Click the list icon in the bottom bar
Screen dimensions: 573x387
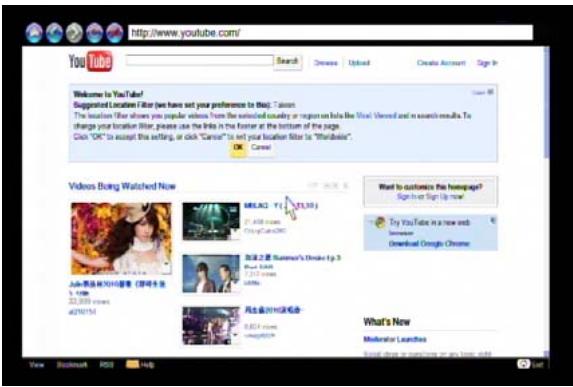tap(523, 364)
